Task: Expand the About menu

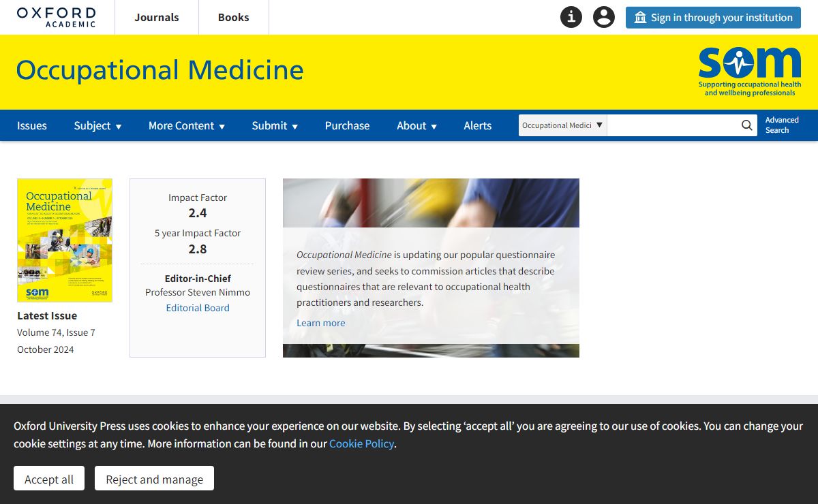Action: (x=417, y=125)
